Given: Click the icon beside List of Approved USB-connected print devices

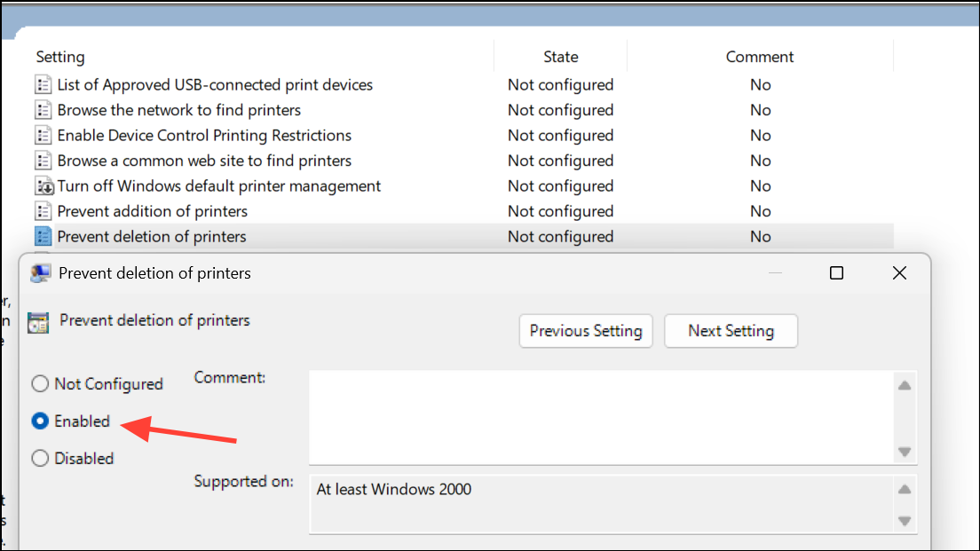Looking at the screenshot, I should tap(43, 85).
